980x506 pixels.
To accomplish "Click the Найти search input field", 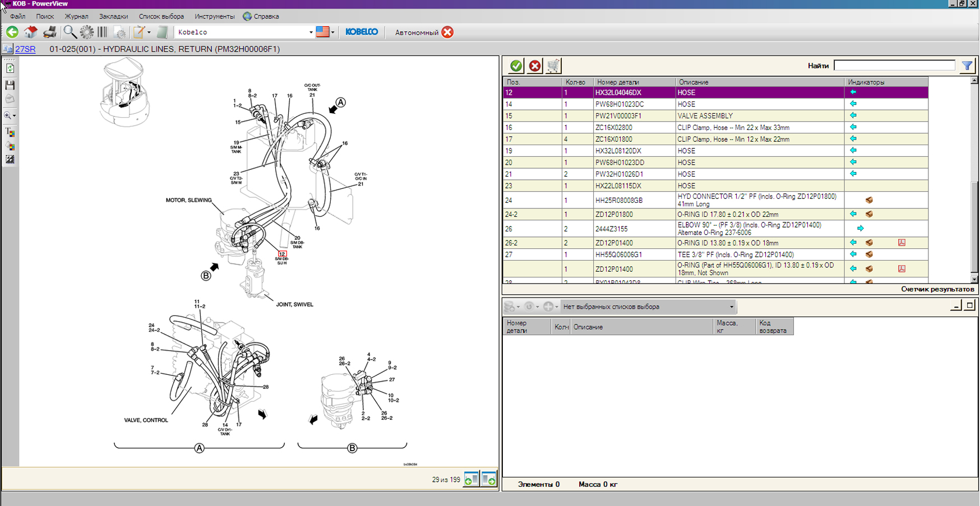I will tap(894, 66).
